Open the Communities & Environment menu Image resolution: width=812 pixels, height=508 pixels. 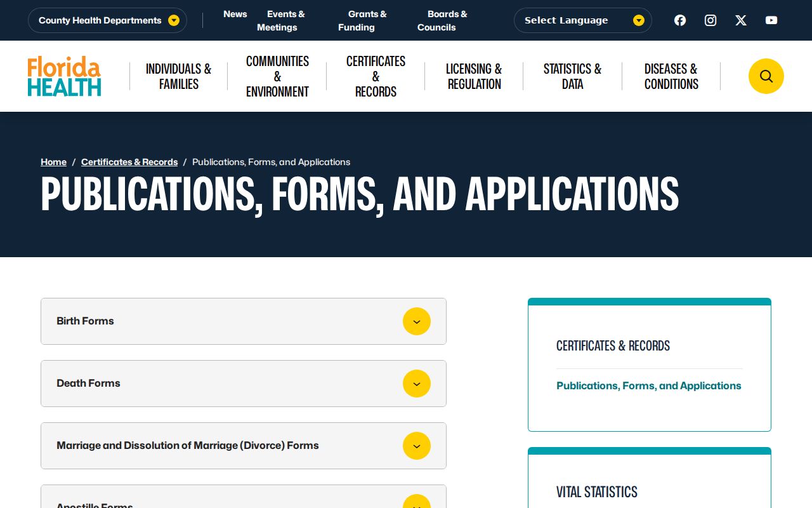coord(277,76)
